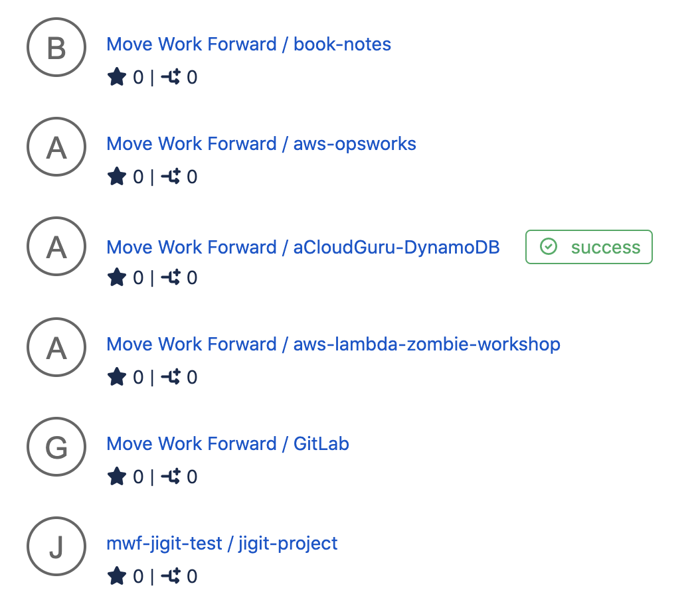Open the book-notes repository link
This screenshot has width=700, height=608.
[x=249, y=44]
